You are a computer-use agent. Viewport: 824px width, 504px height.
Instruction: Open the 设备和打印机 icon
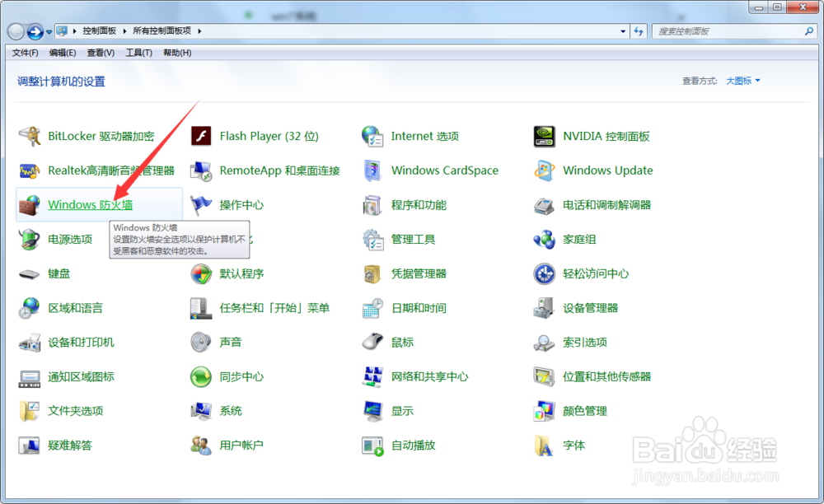[x=30, y=343]
